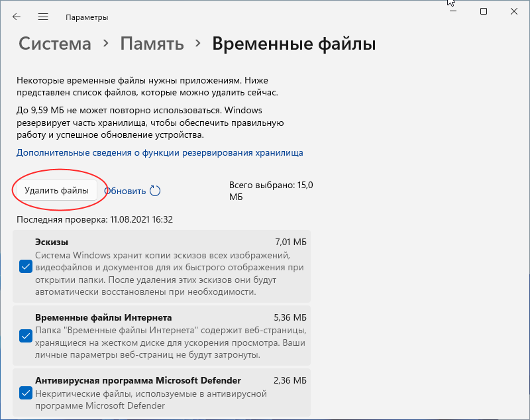Navigate to Система via breadcrumb
The height and width of the screenshot is (420, 530).
(54, 43)
